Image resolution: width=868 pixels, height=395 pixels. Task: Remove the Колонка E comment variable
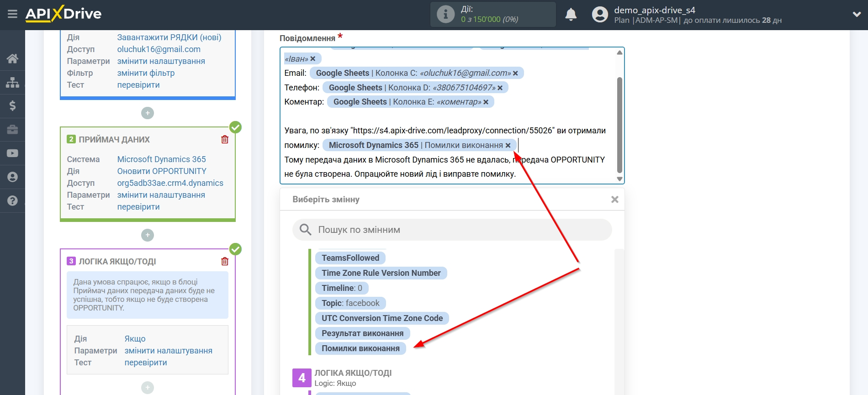tap(486, 102)
